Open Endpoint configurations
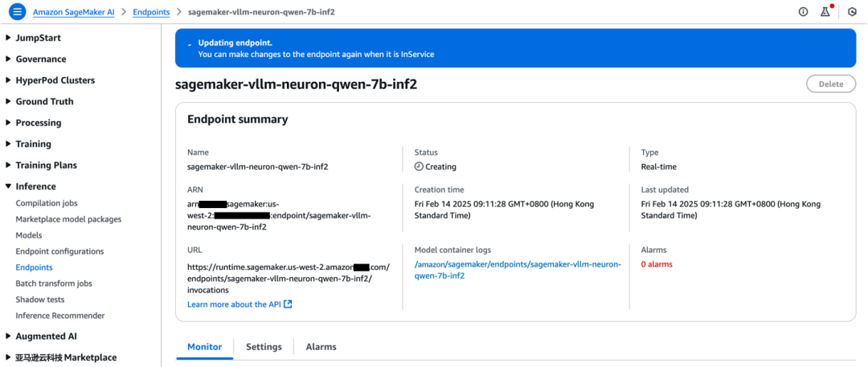The height and width of the screenshot is (367, 868). 59,251
